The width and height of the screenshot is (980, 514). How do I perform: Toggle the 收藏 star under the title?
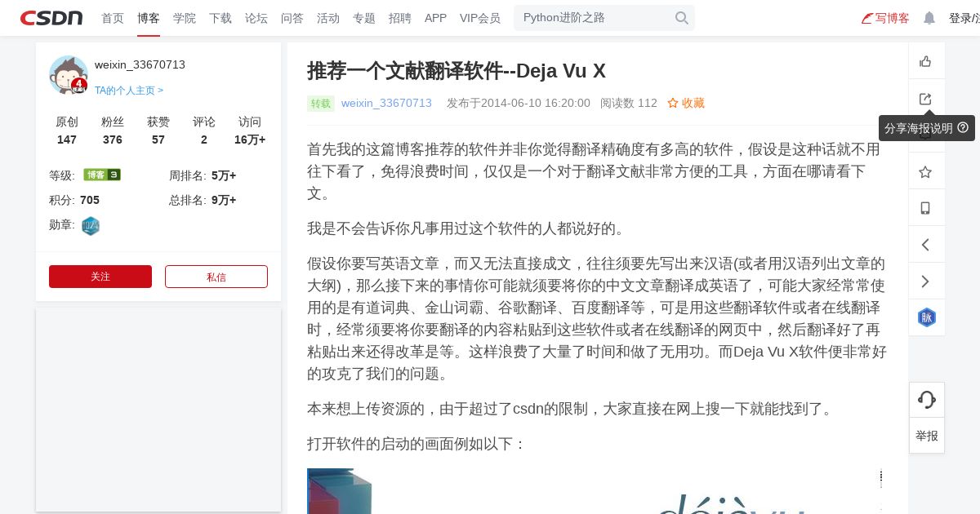686,103
